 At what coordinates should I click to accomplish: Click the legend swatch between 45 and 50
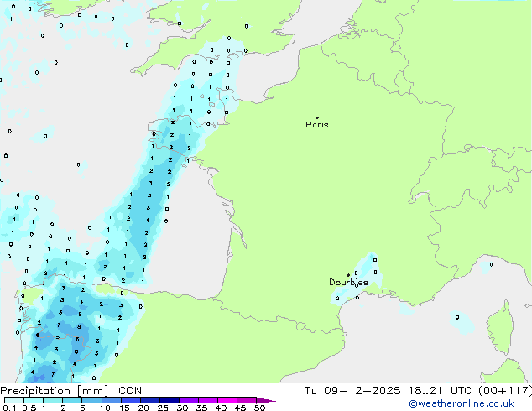point(247,400)
